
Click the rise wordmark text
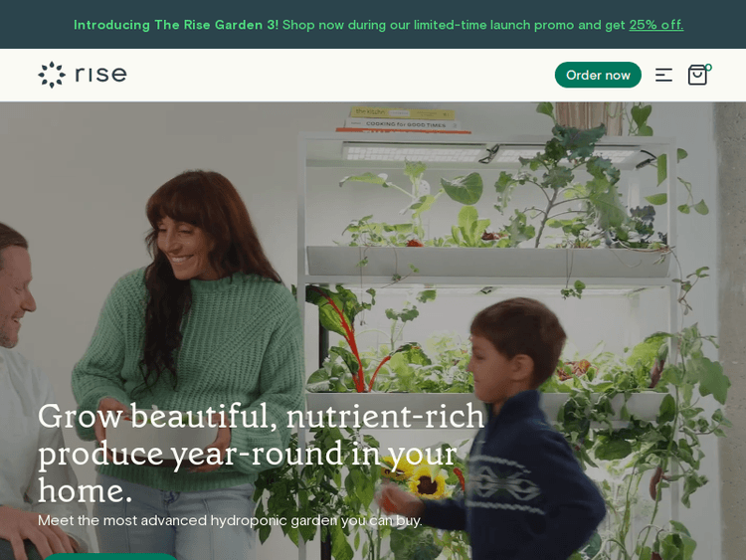[x=100, y=75]
